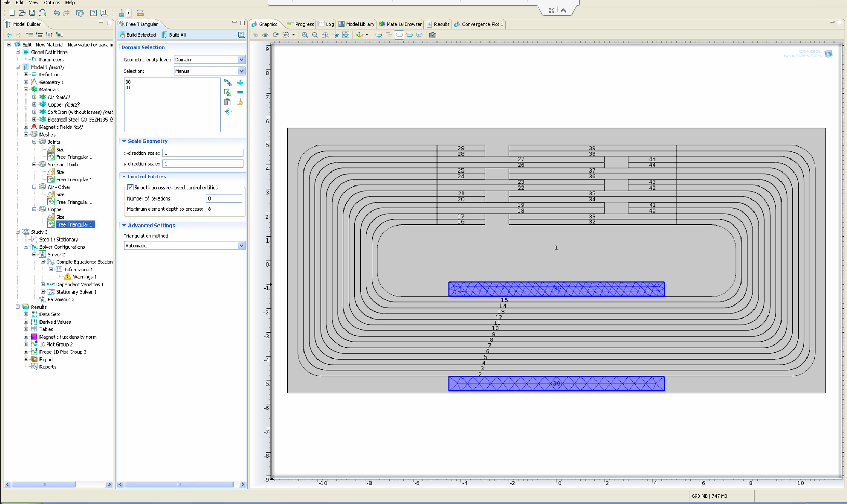The height and width of the screenshot is (504, 847).
Task: Click the Undo arrow icon
Action: (56, 13)
